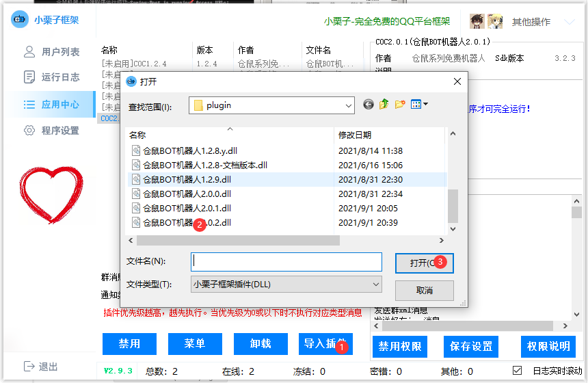Click permissions list scroll up arrow
Image resolution: width=588 pixels, height=383 pixels.
[577, 201]
